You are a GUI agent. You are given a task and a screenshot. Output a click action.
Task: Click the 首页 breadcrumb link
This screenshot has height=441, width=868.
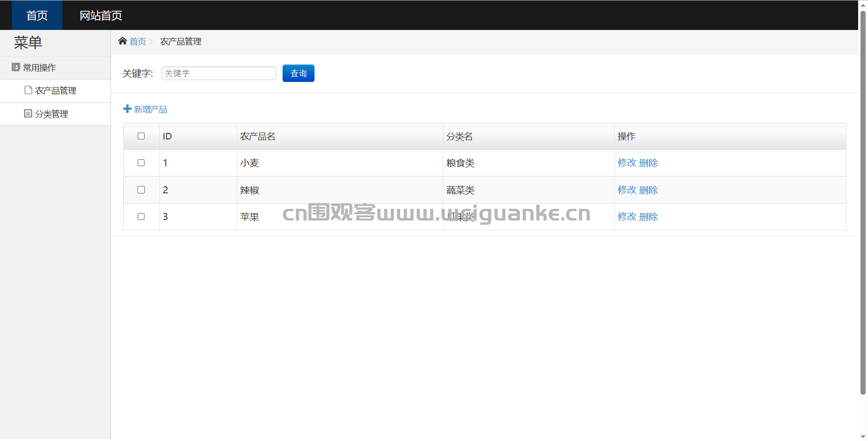tap(138, 42)
